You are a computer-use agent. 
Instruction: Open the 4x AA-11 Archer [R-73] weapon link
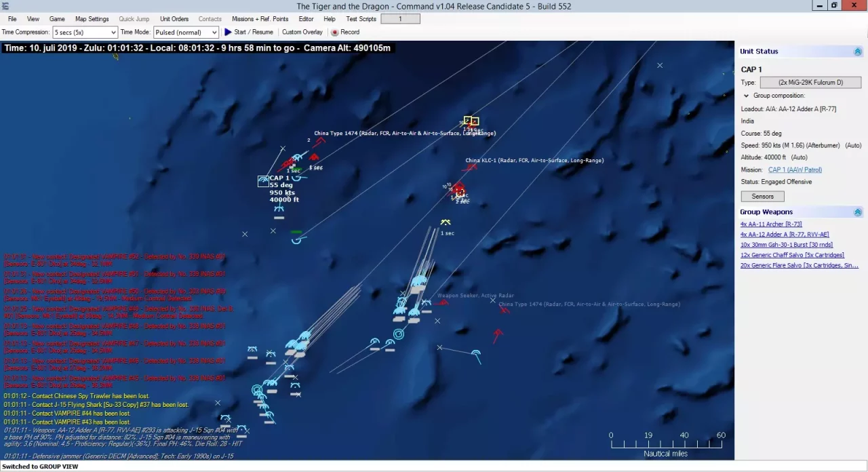click(770, 224)
